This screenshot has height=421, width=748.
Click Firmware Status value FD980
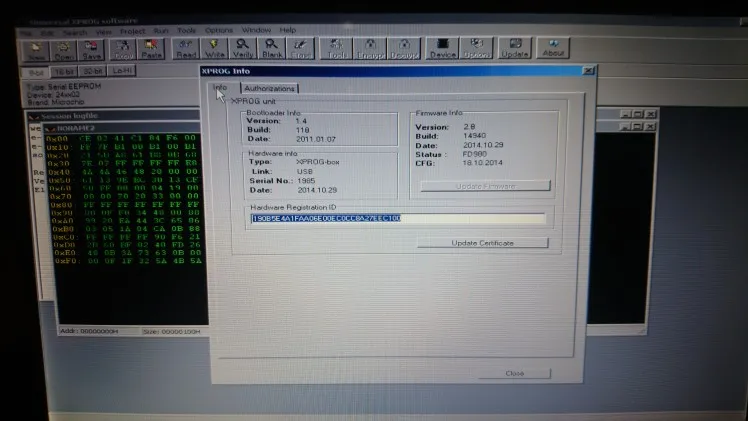coord(475,154)
